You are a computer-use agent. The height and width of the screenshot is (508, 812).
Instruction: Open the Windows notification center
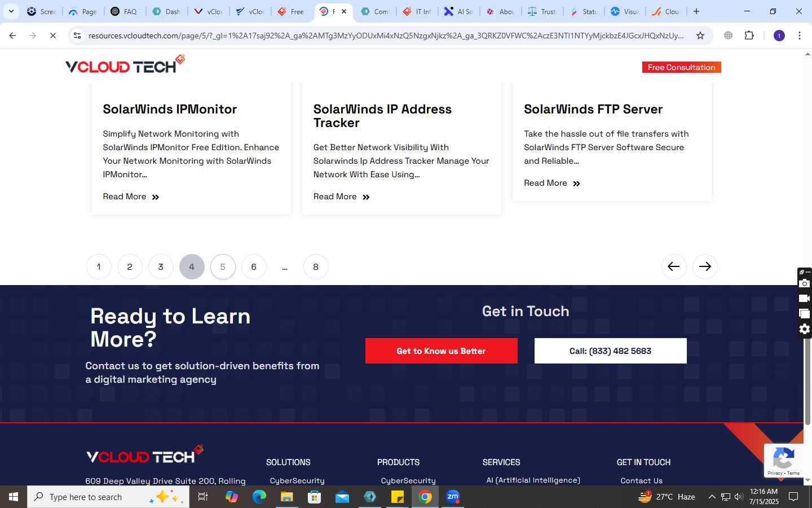[793, 497]
